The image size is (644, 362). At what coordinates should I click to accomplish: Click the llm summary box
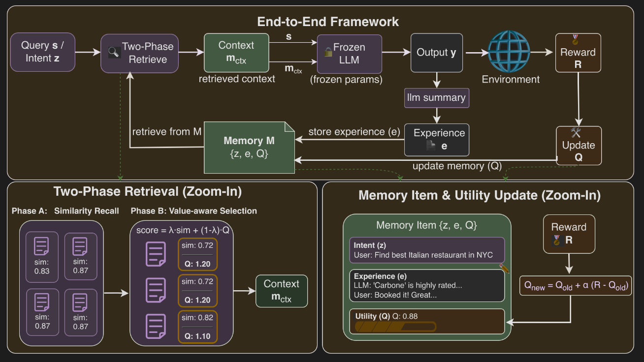pos(436,97)
